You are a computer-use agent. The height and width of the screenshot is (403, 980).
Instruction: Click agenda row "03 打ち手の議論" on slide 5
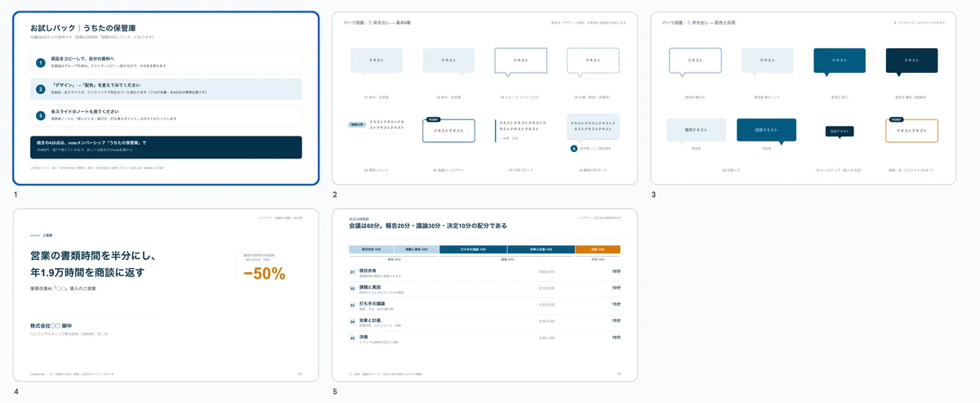point(484,304)
